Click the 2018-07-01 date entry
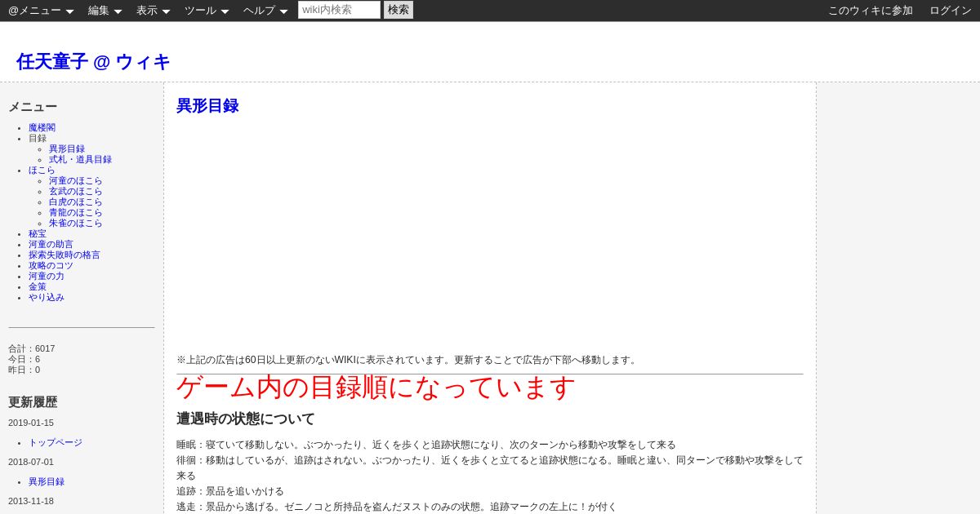The width and height of the screenshot is (980, 514). [x=31, y=462]
